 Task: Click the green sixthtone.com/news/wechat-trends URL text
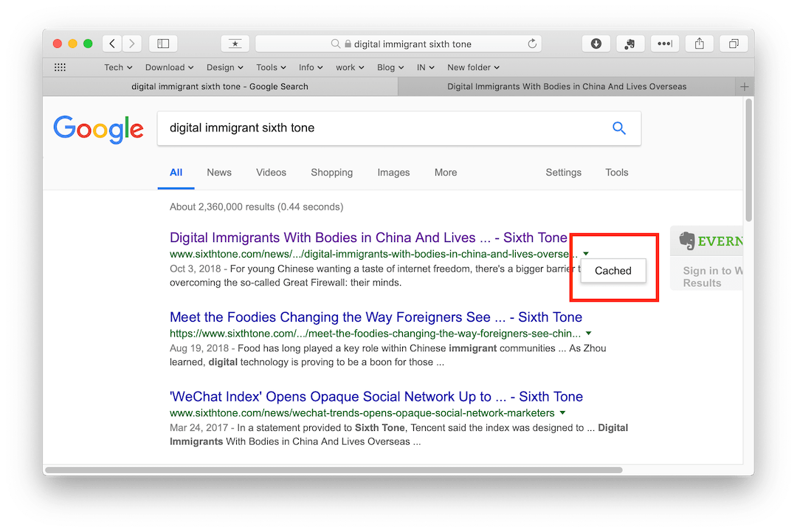click(x=362, y=412)
